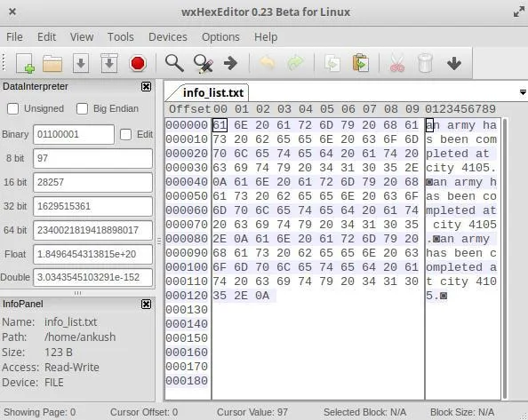Click the 'Block Size: N/A' status entry
This screenshot has height=420, width=528.
tap(462, 412)
